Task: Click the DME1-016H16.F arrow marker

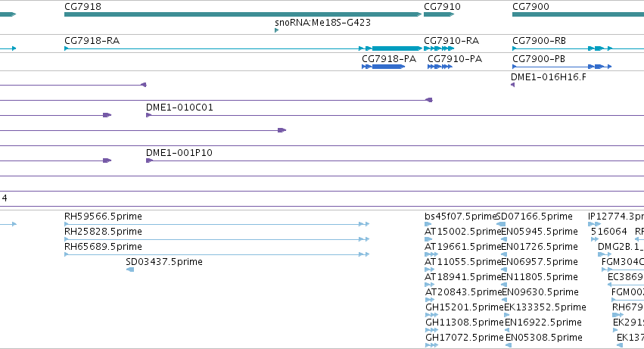Action: coord(512,85)
